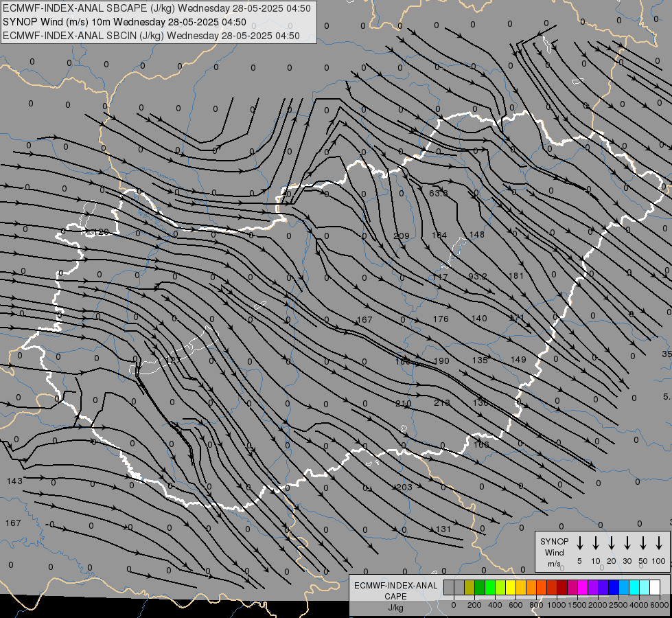Click the amber CAPE legend swatch
672x618 pixels.
click(x=521, y=588)
